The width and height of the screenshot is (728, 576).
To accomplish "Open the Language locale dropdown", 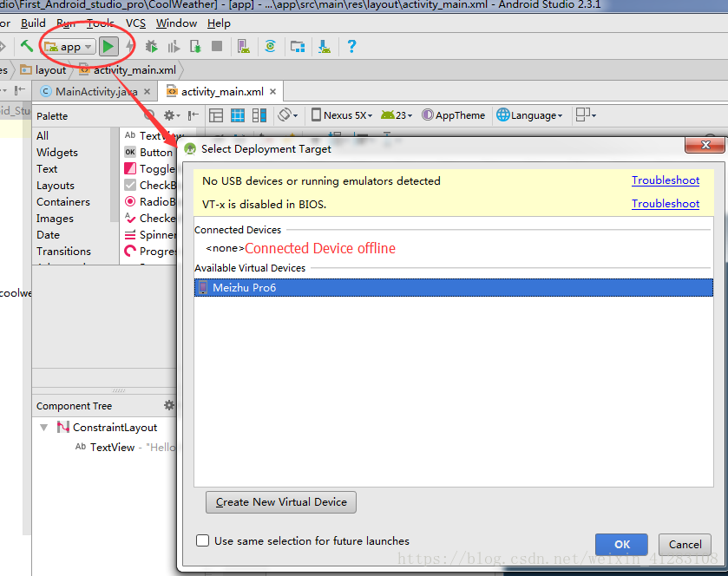I will click(529, 115).
